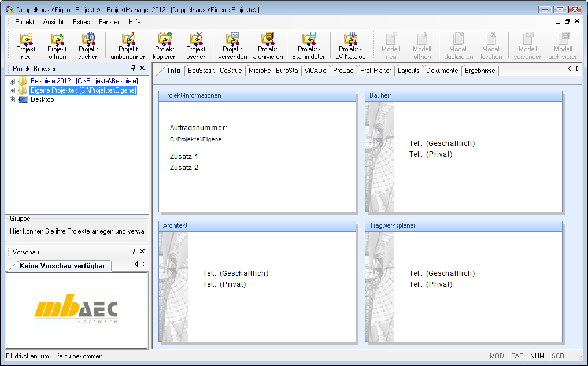This screenshot has height=366, width=588.
Task: Minimize the inner document window
Action: point(559,22)
